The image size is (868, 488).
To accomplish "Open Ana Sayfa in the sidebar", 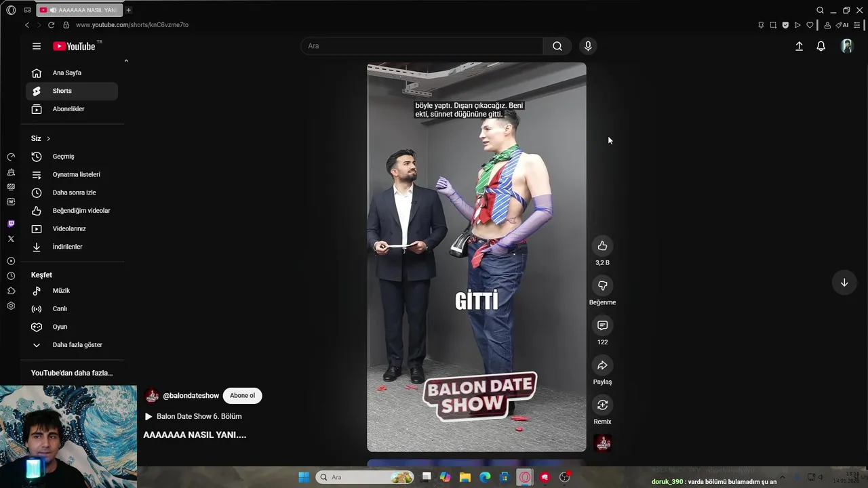I will click(x=72, y=73).
